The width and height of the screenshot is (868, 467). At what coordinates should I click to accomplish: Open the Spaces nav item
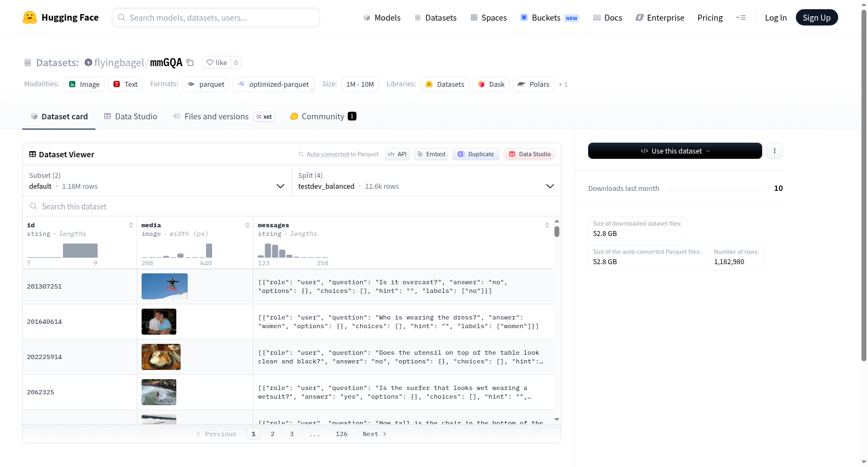(489, 18)
